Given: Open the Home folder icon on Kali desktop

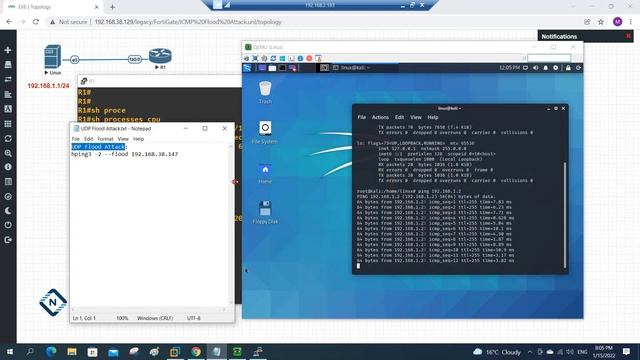Looking at the screenshot, I should [x=265, y=173].
